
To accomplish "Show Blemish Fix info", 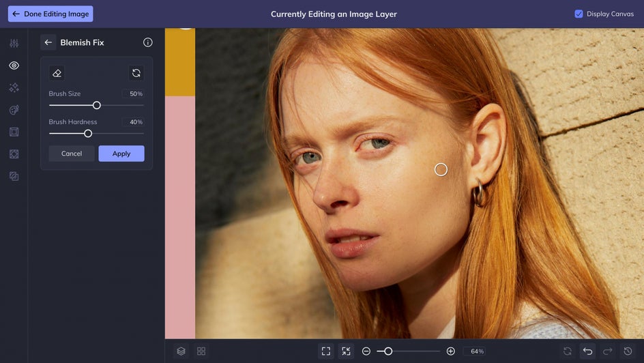I will tap(148, 42).
